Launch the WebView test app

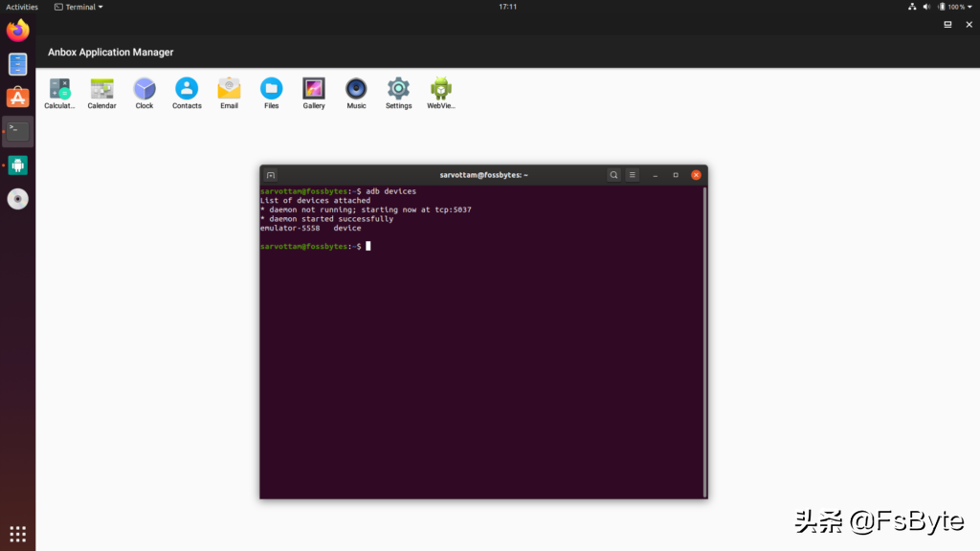(x=440, y=88)
